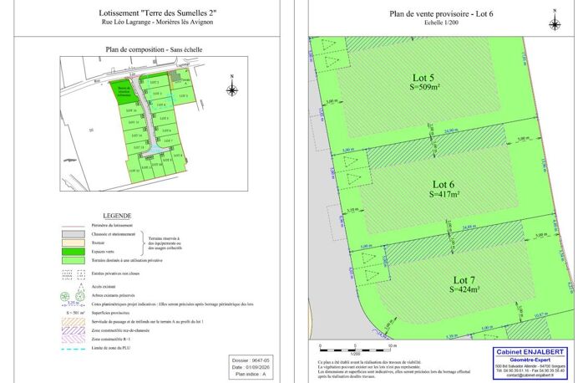The width and height of the screenshot is (588, 383).
Task: Click the 'Lot 6' label on the sale plan
Action: click(444, 184)
